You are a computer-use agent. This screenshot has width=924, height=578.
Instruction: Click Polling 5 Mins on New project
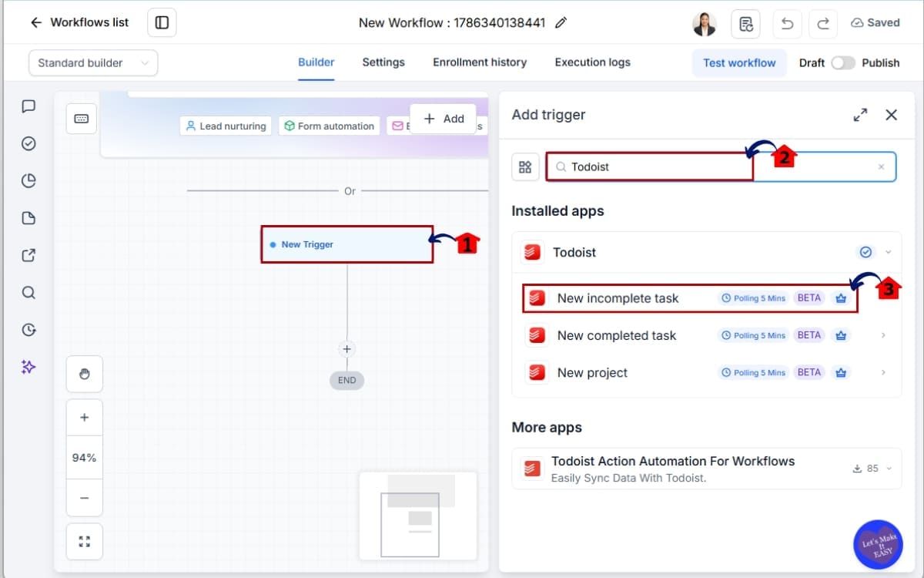(753, 372)
